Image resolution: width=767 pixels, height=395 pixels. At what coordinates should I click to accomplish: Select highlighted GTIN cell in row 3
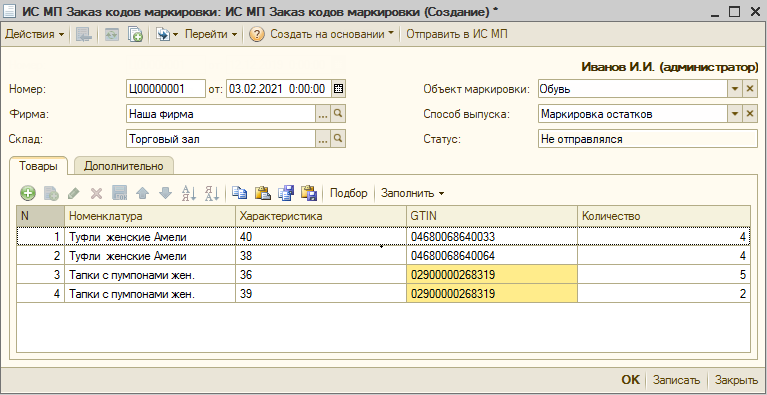pos(492,275)
